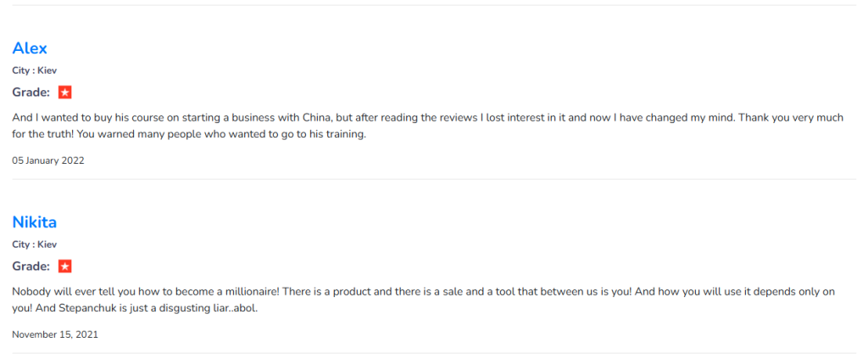Click the sentence "Thank you very much for the truth!"
The width and height of the screenshot is (868, 359).
428,126
